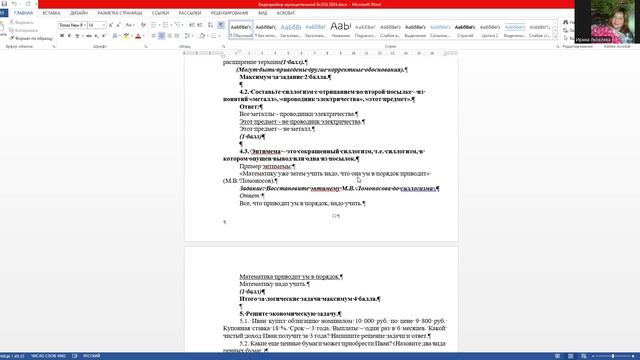Viewport: 640px width, 360px height.
Task: Open the ССЫЛКИ ribbon tab
Action: click(160, 13)
